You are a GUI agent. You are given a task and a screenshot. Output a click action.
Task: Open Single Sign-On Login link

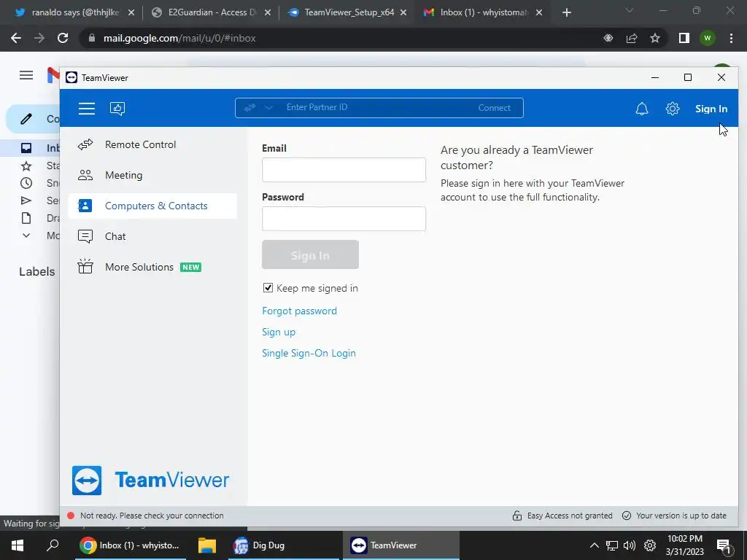[309, 353]
